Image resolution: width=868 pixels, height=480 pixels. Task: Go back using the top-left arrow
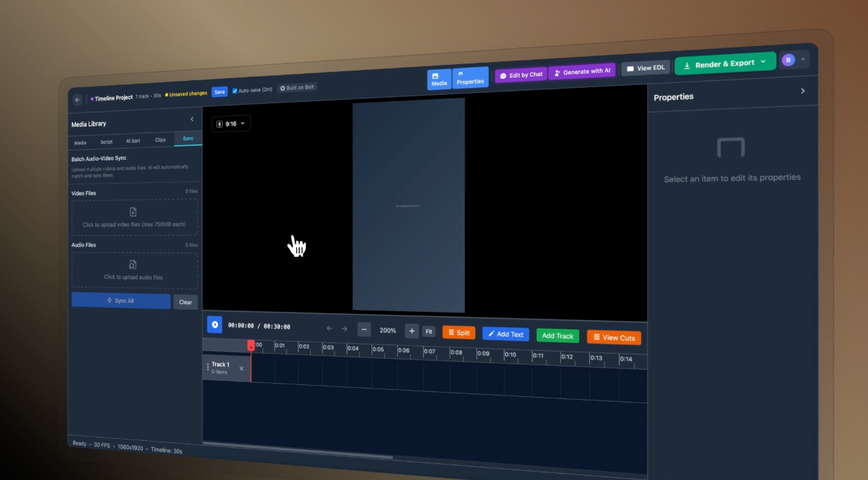point(77,100)
